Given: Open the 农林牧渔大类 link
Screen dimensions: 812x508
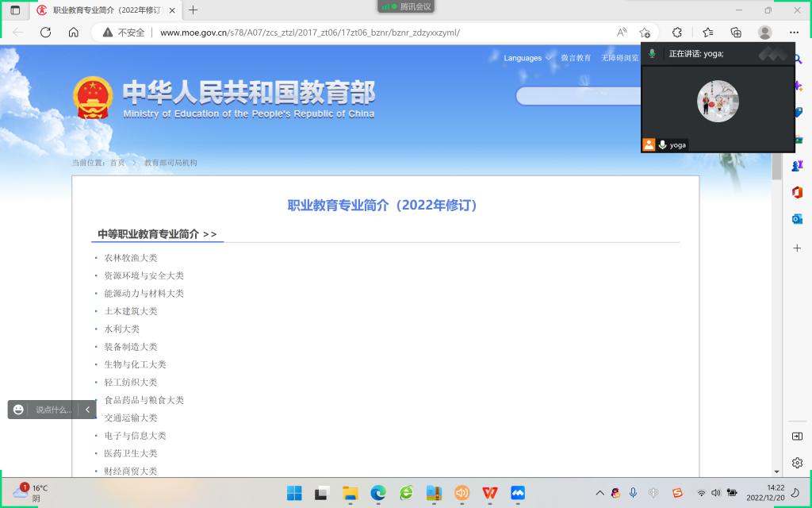Looking at the screenshot, I should (x=131, y=258).
